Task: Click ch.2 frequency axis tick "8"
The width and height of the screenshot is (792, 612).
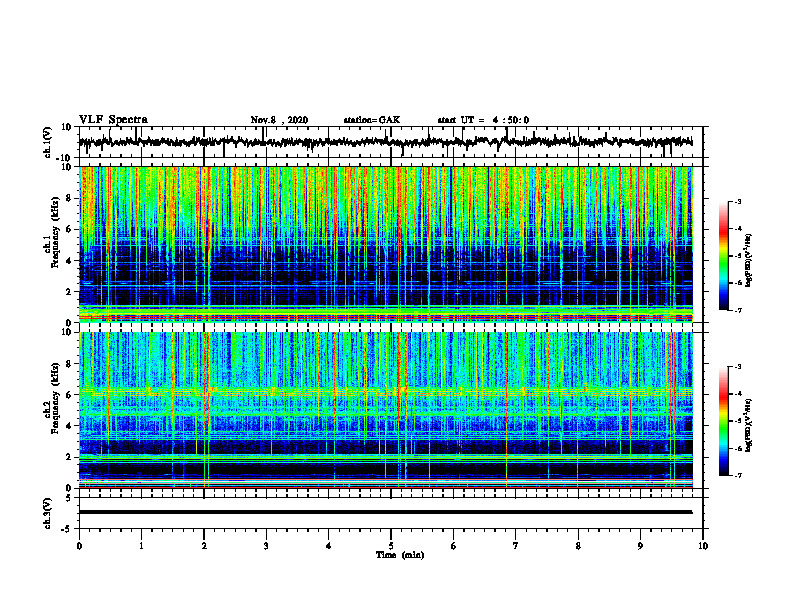Action: (x=71, y=364)
